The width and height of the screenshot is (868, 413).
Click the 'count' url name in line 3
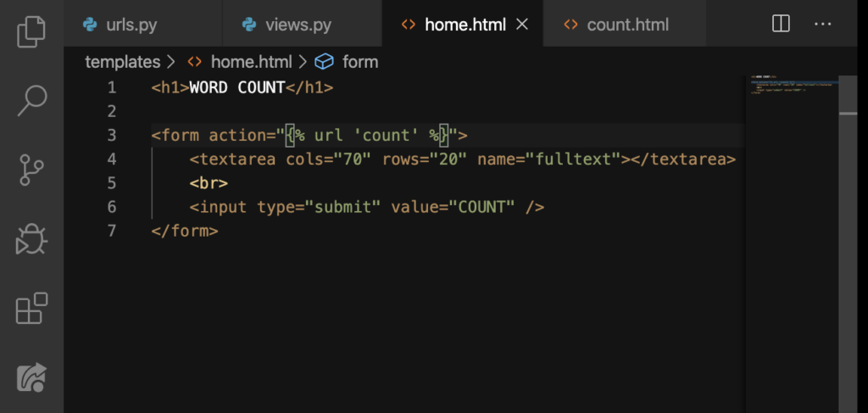[x=386, y=135]
